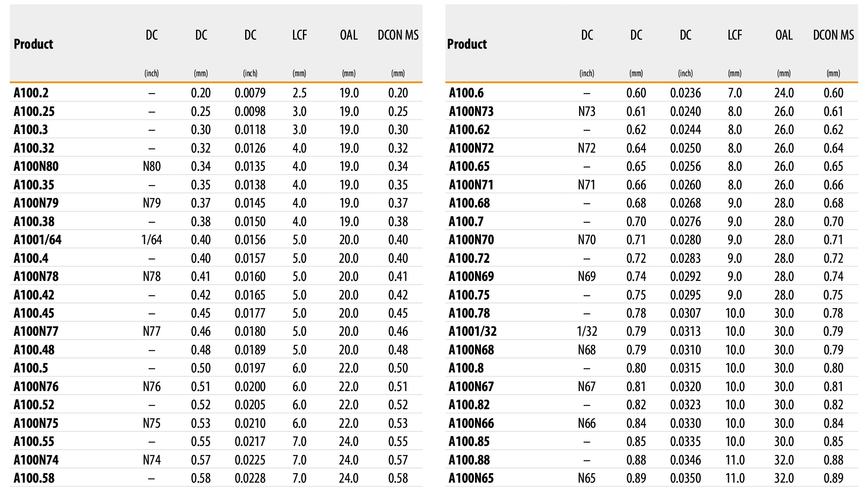868x488 pixels.
Task: Select product A100.88 row
Action: [x=652, y=460]
